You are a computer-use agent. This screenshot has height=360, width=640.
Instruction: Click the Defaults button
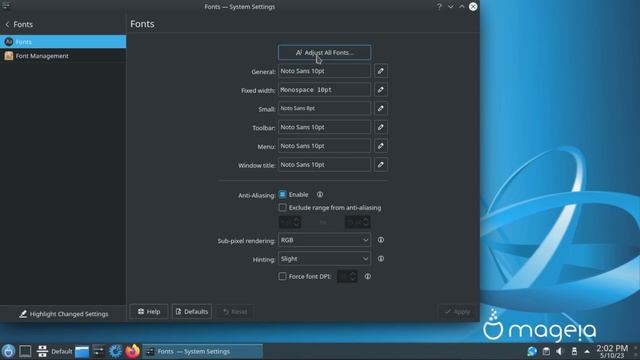(x=192, y=311)
